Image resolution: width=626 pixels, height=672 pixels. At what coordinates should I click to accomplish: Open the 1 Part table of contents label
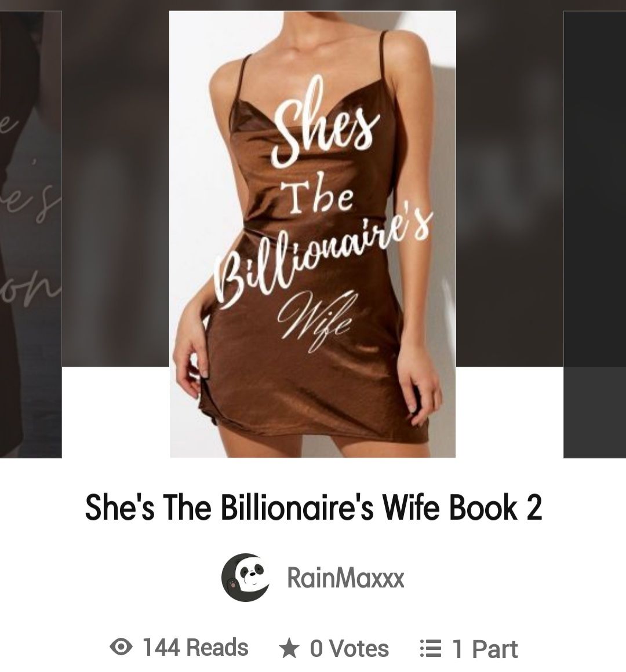pos(485,648)
